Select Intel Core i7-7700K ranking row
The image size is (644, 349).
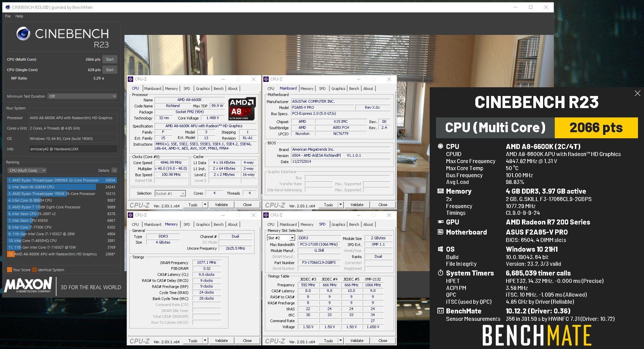62,227
